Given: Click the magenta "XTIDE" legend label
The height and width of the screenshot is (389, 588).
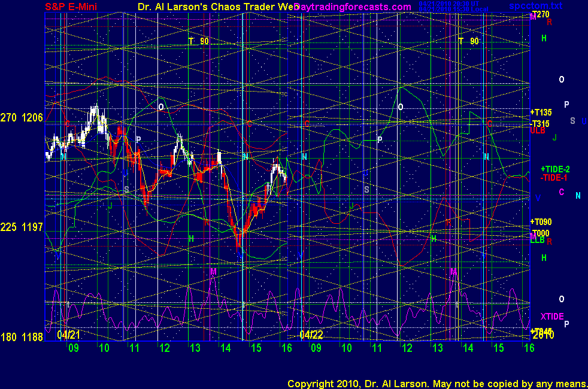Looking at the screenshot, I should (552, 317).
